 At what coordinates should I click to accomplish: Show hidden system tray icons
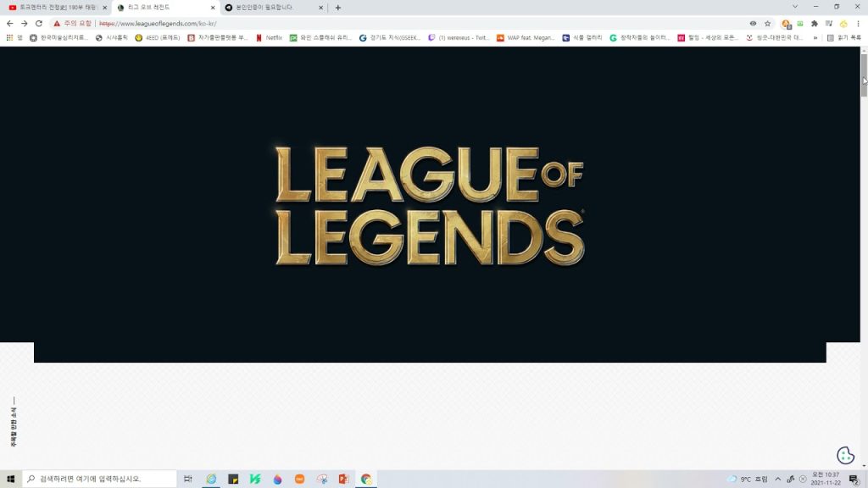pos(777,479)
